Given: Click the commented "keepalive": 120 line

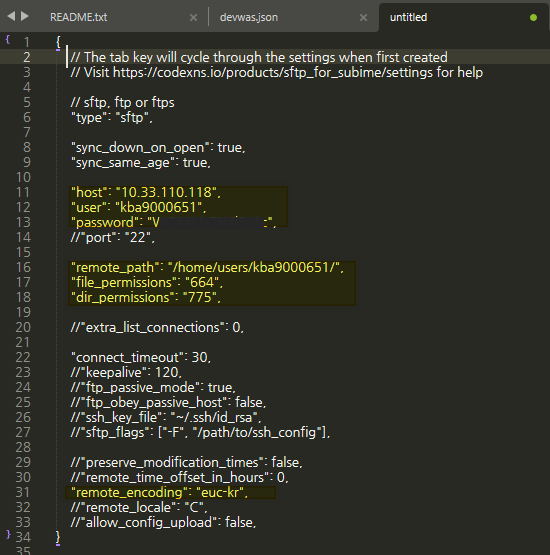Looking at the screenshot, I should pos(126,372).
